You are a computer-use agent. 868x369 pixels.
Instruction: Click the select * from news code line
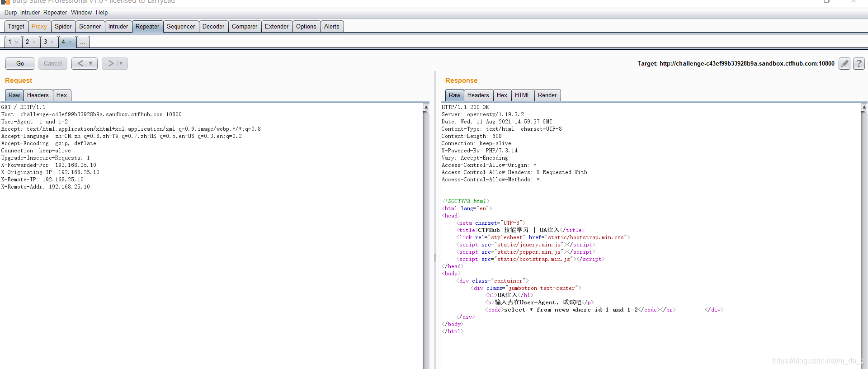[571, 310]
